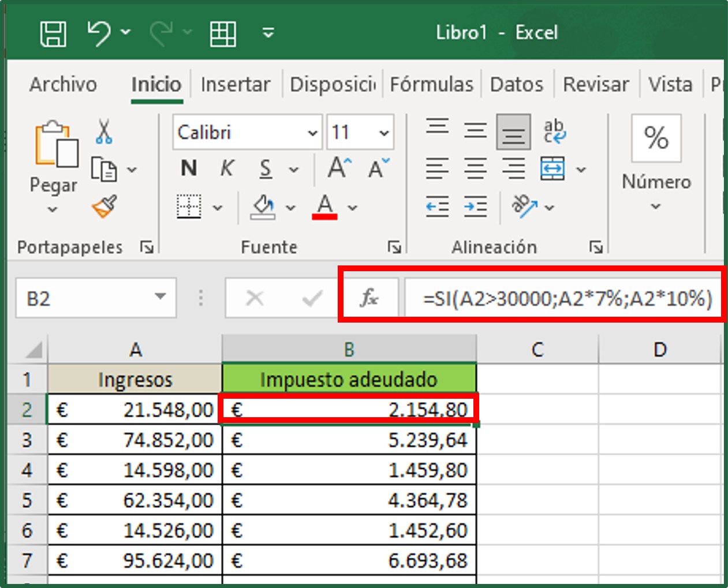Screen dimensions: 728x588
Task: Open the Fuente dialog launcher
Action: 395,247
